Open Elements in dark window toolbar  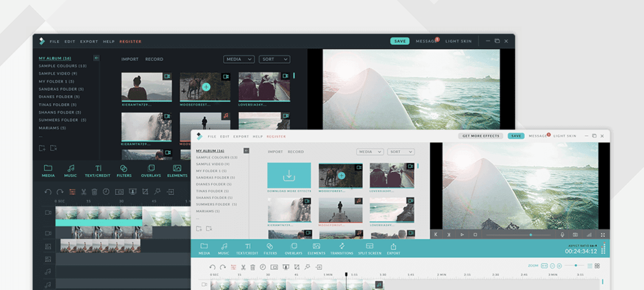click(x=177, y=171)
